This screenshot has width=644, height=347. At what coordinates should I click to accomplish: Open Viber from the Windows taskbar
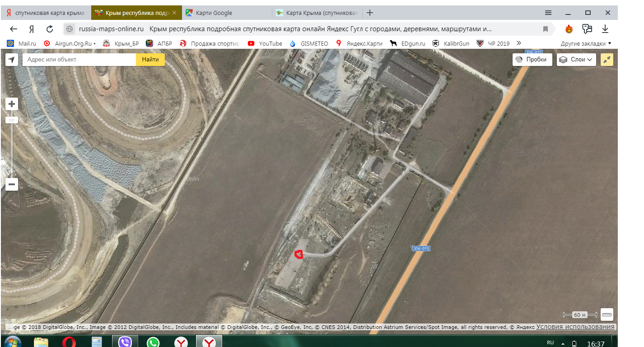point(125,342)
